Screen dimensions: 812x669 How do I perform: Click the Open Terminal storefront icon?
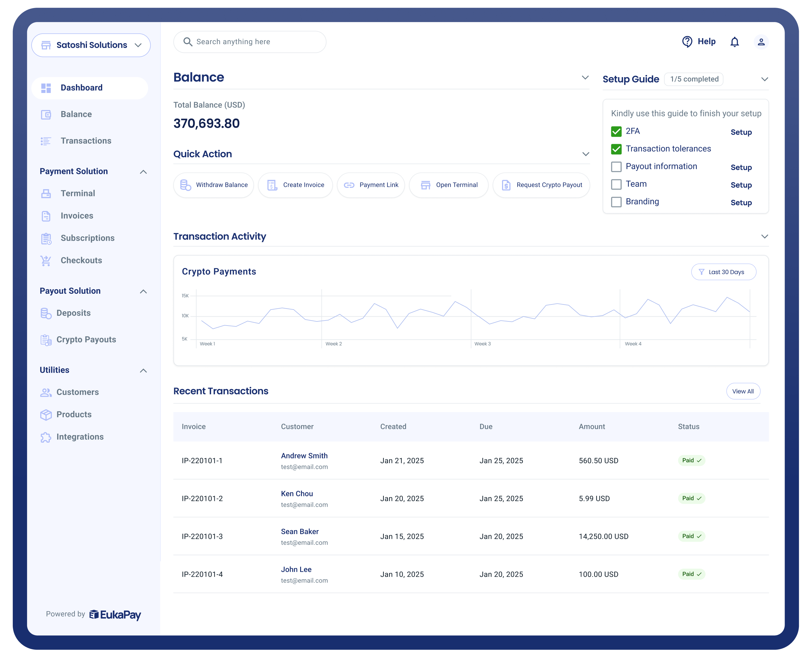tap(425, 185)
